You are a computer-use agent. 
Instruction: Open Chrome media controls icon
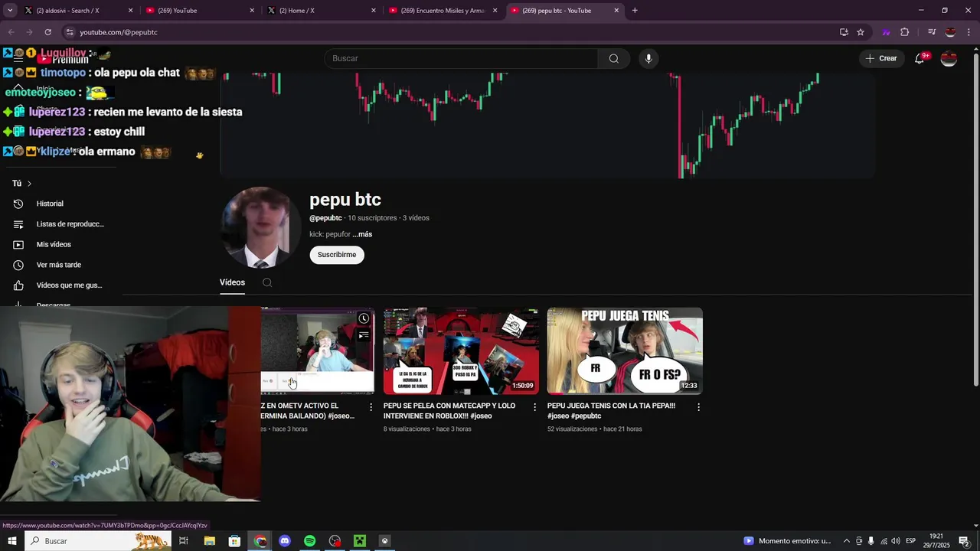click(932, 32)
